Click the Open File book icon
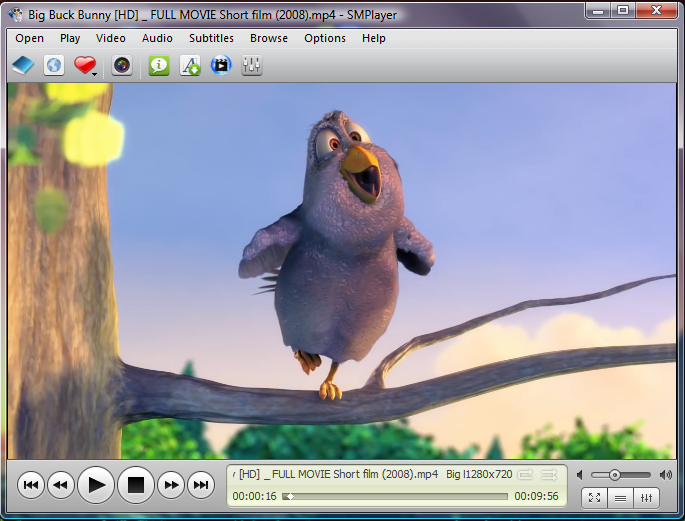The height and width of the screenshot is (521, 685). (22, 66)
